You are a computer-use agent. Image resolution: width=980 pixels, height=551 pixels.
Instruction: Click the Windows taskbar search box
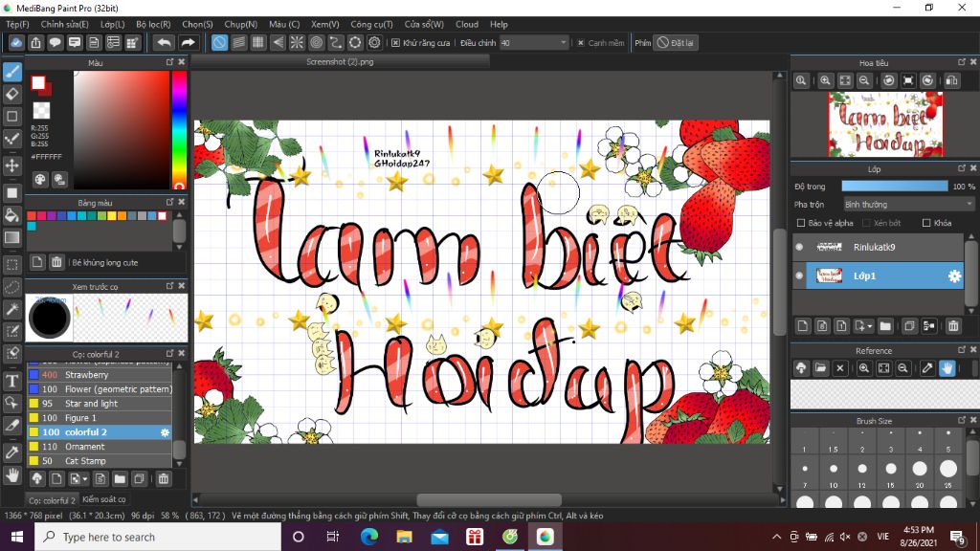[158, 538]
